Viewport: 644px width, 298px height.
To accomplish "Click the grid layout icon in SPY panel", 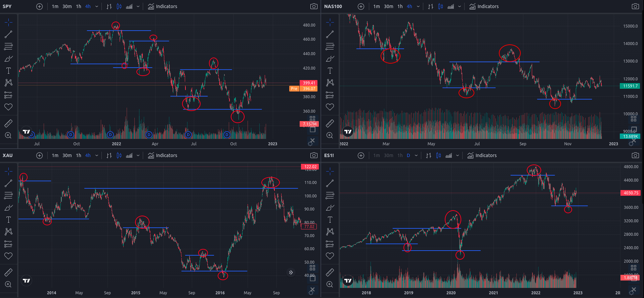I will [312, 119].
